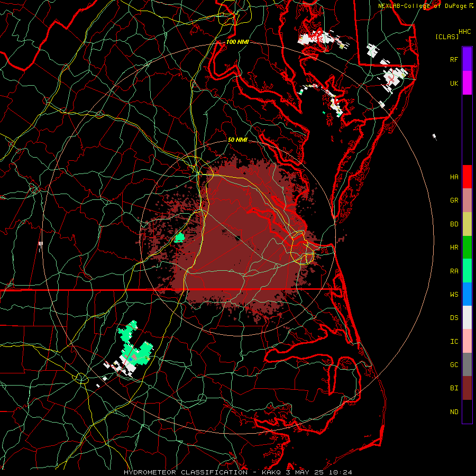Click the UK legend label
Image resolution: width=476 pixels, height=476 pixels.
tap(454, 84)
